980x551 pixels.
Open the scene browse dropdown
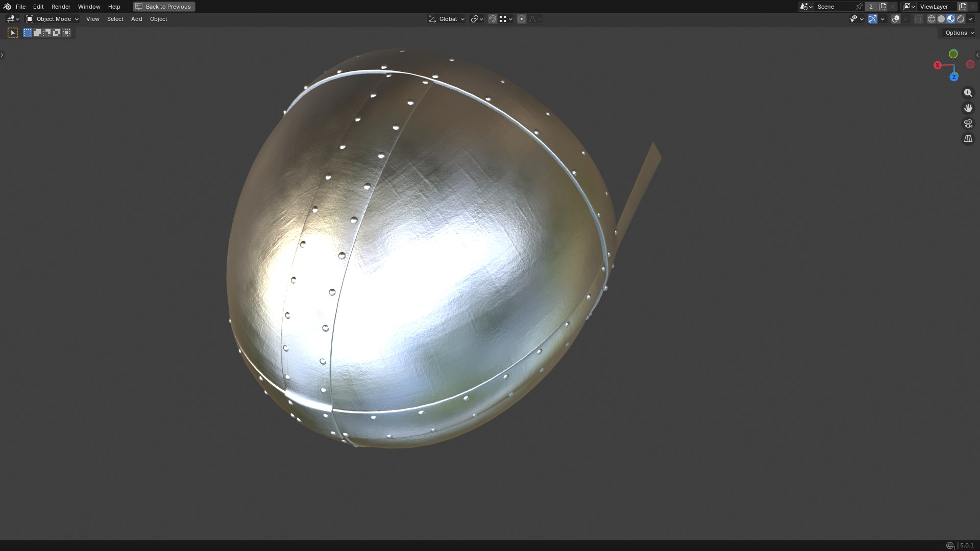pyautogui.click(x=806, y=7)
